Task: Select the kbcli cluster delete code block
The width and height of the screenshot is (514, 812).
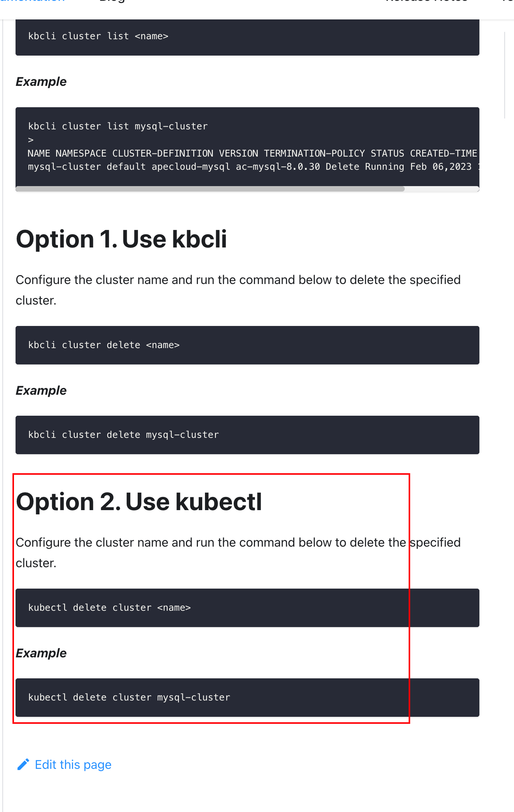Action: (247, 345)
